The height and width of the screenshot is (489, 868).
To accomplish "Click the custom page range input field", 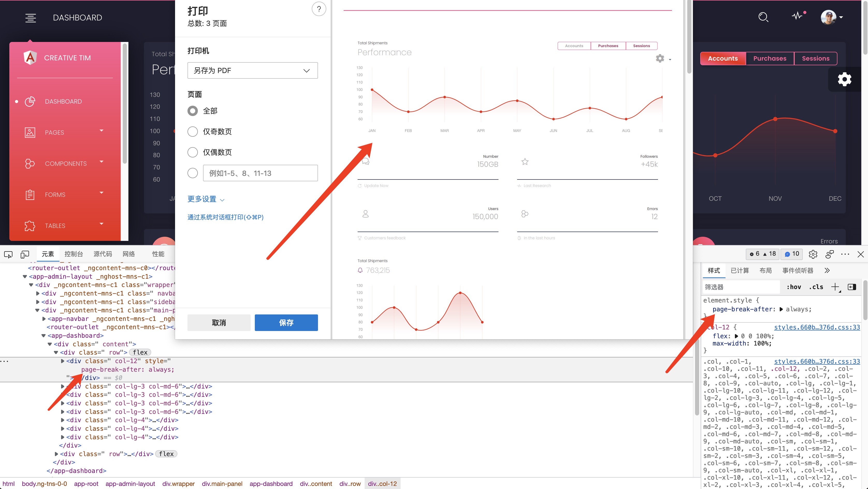I will tap(260, 173).
